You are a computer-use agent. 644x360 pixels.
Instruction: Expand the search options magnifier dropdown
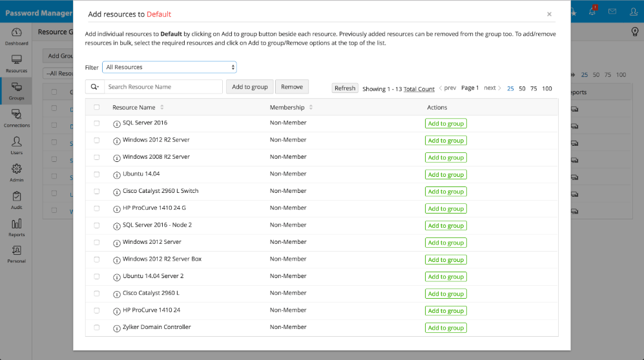tap(94, 87)
